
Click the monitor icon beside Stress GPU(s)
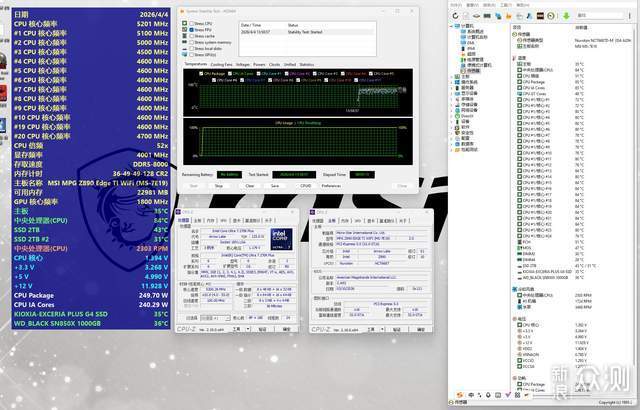pyautogui.click(x=185, y=54)
